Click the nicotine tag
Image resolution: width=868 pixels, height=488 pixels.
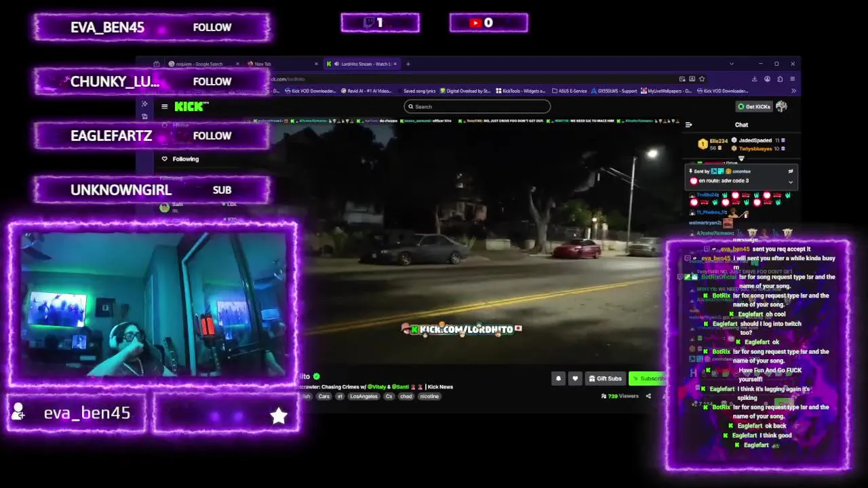pos(429,396)
